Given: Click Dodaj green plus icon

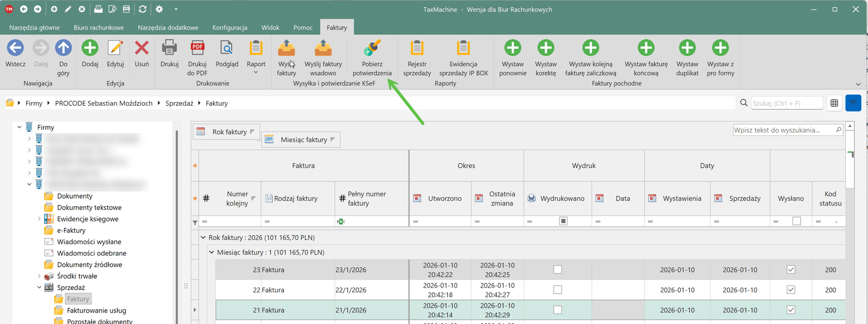Looking at the screenshot, I should click(x=90, y=49).
